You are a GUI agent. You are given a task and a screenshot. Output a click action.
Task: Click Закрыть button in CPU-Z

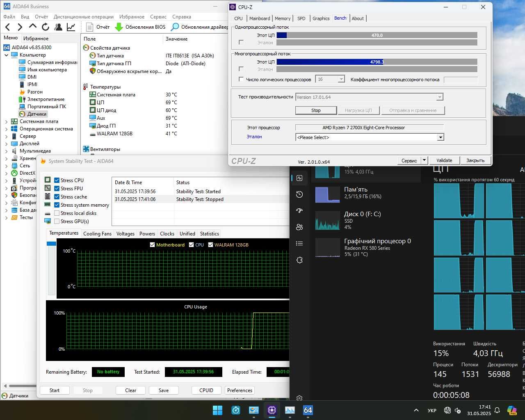pos(475,160)
